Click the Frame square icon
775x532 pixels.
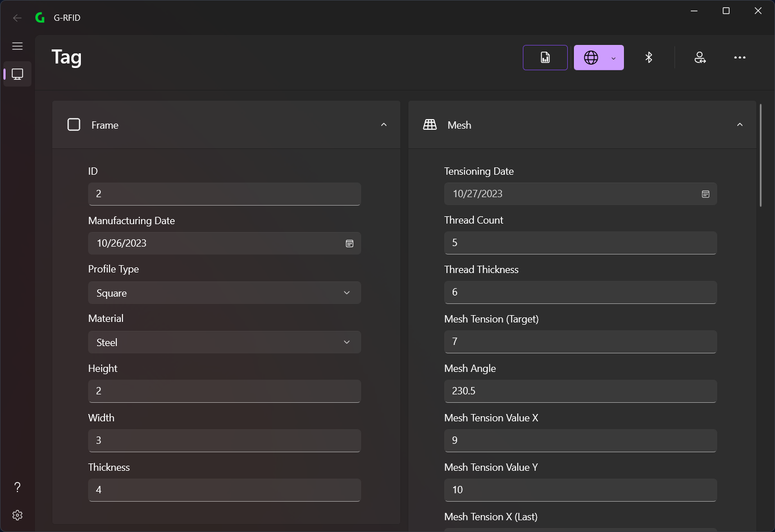point(74,125)
